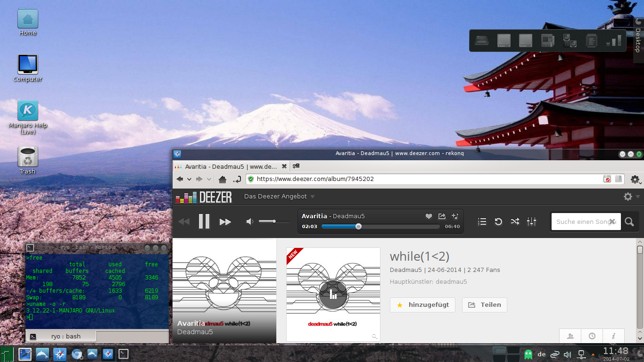
Task: Open the Manjaro application launcher menu
Action: pyautogui.click(x=7, y=354)
